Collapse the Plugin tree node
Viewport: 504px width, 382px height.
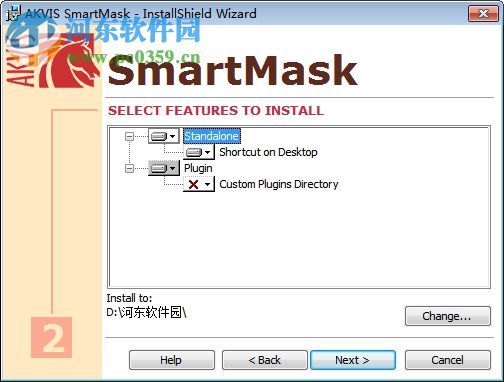coord(129,168)
